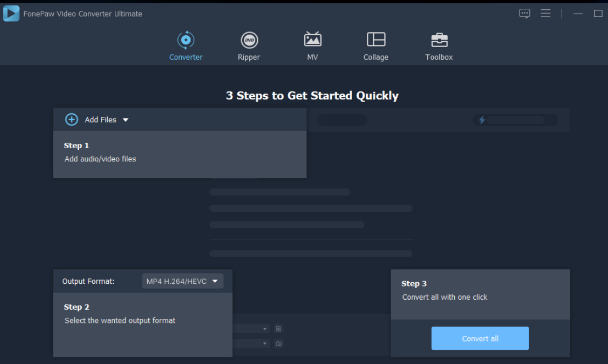Click the FonePaw Video Converter Ultimate title

(x=82, y=14)
